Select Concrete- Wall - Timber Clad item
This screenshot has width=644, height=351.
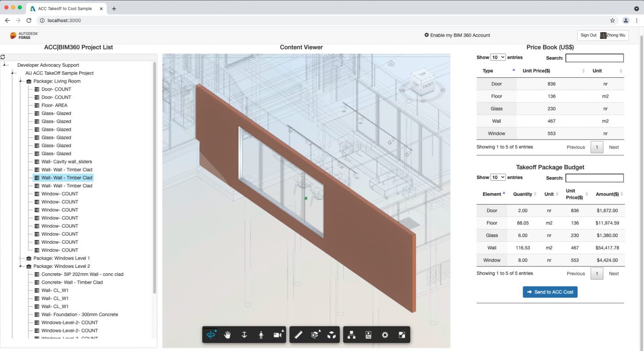click(x=72, y=282)
